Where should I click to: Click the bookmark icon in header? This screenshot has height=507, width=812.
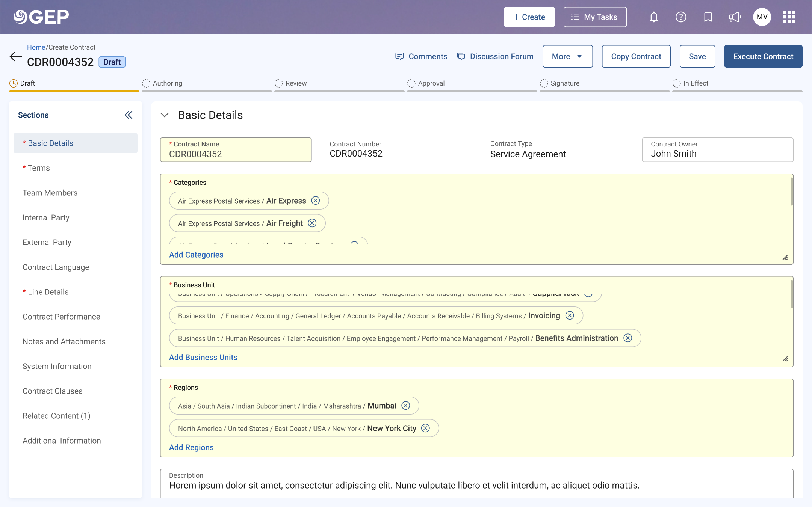pos(708,17)
